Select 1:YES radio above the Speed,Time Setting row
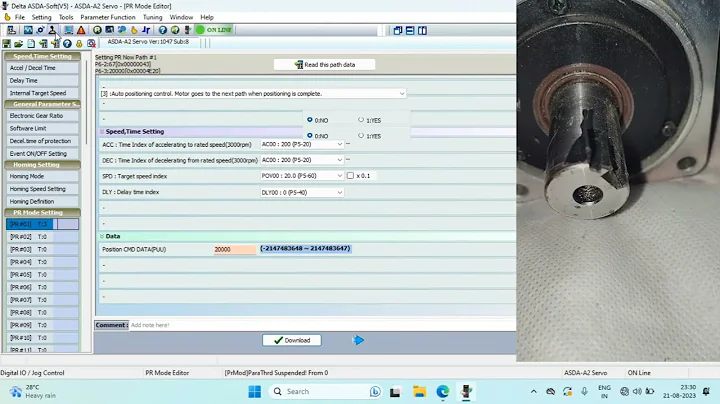720x404 pixels. click(x=361, y=120)
